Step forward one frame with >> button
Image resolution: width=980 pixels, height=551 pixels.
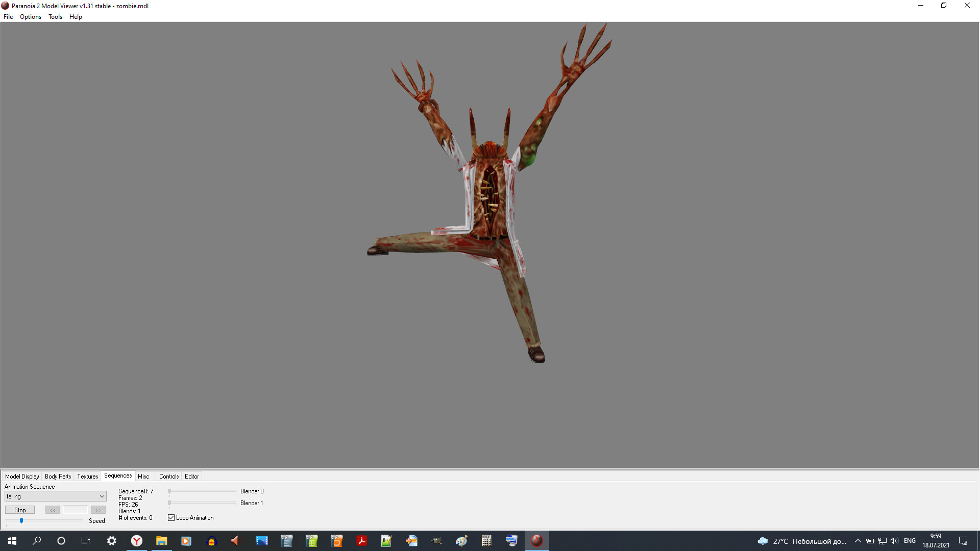(x=97, y=510)
